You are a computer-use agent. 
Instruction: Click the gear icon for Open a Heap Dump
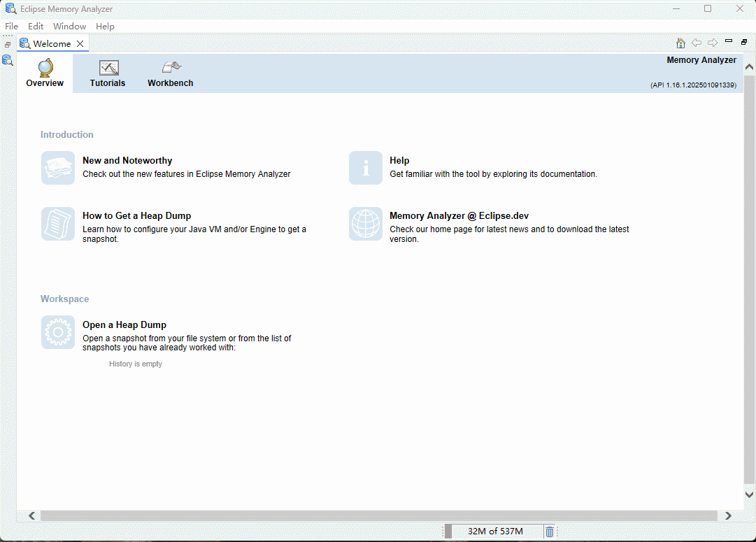point(58,332)
